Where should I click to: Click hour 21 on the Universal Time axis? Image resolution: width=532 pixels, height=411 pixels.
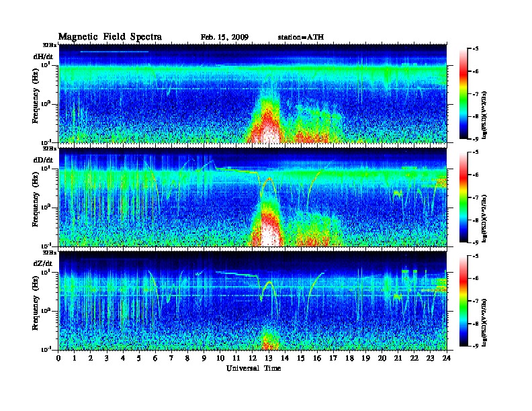tap(398, 359)
